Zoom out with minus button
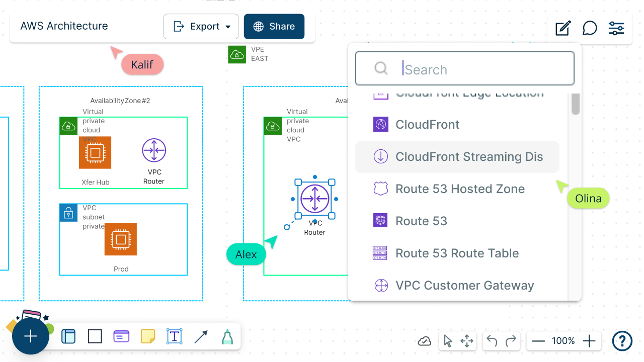This screenshot has height=362, width=644. 538,341
